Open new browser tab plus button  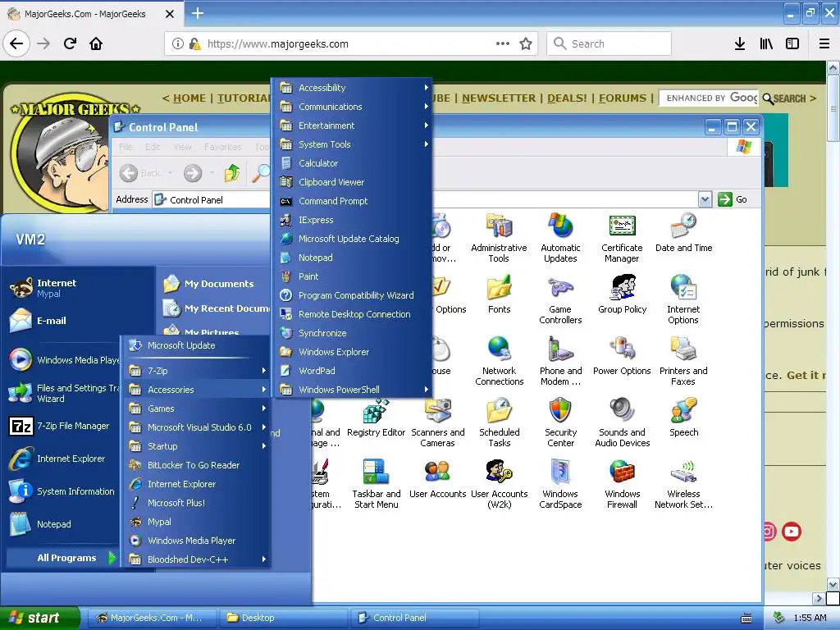point(197,13)
